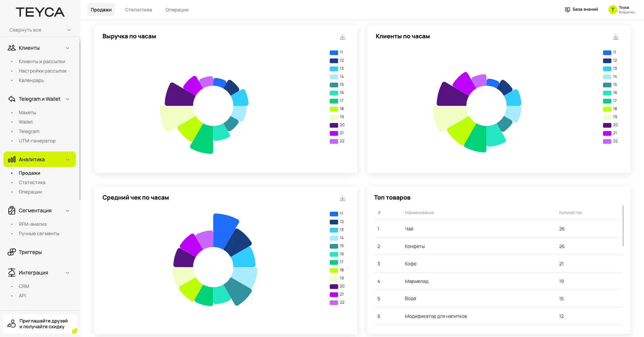The image size is (644, 337).
Task: Switch to the Статистика top tab
Action: tap(138, 10)
